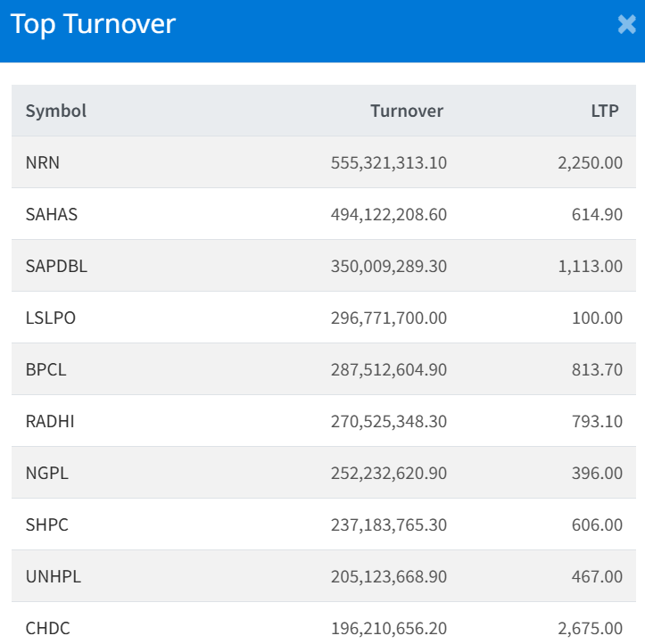Click RADHI LTP value 793.10
This screenshot has width=645, height=644.
597,422
